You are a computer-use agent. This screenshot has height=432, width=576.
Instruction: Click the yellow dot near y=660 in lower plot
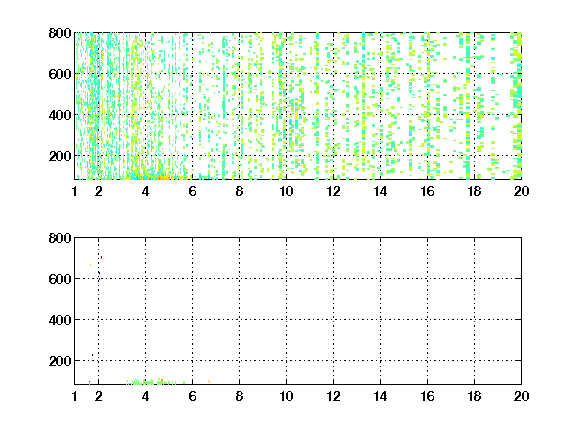pos(90,265)
